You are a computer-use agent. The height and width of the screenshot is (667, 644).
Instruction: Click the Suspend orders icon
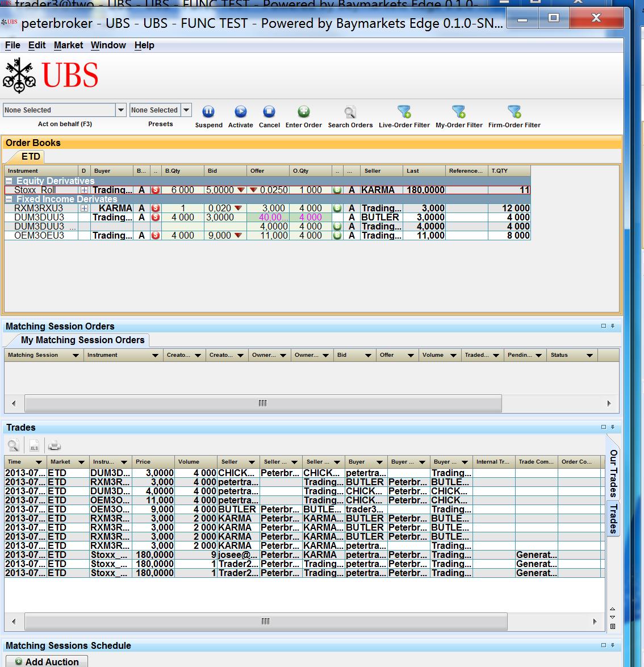(208, 111)
